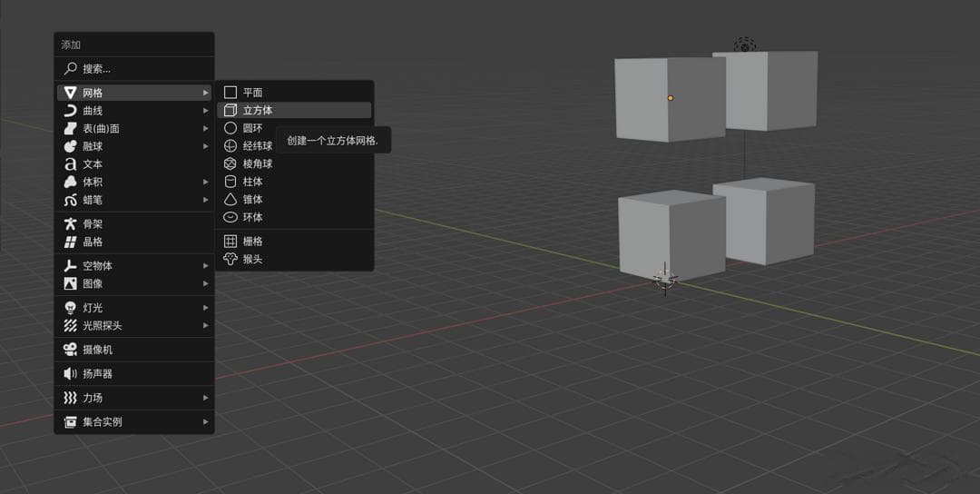Click the light probe (光照探头) icon

tap(70, 326)
